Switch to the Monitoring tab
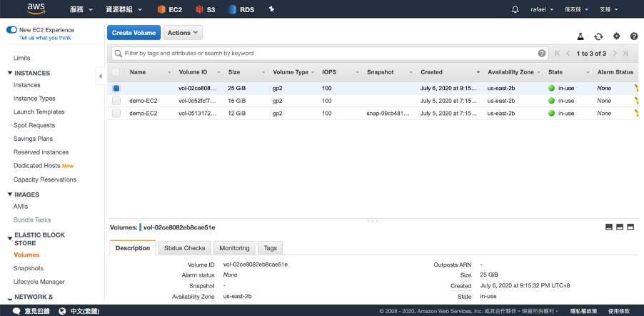Screen dimensions: 644x316 (x=234, y=248)
